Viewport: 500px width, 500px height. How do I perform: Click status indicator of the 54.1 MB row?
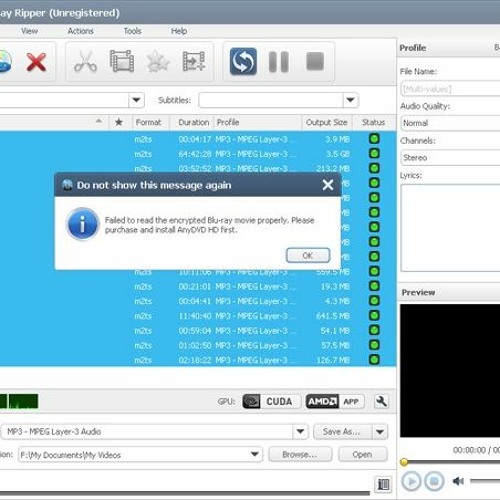(x=374, y=330)
